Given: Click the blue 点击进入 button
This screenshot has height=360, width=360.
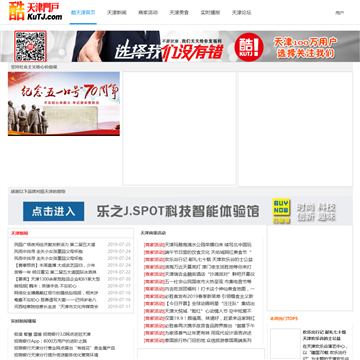Looking at the screenshot, I should pyautogui.click(x=54, y=211).
